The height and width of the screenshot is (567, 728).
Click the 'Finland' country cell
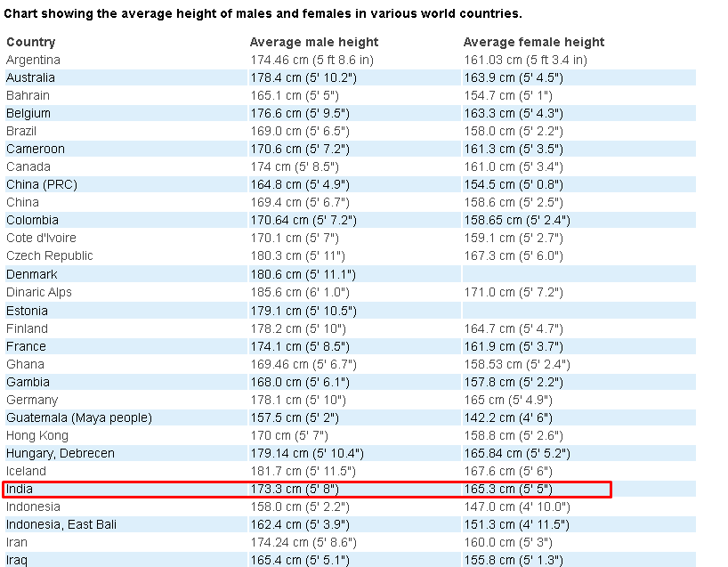27,328
